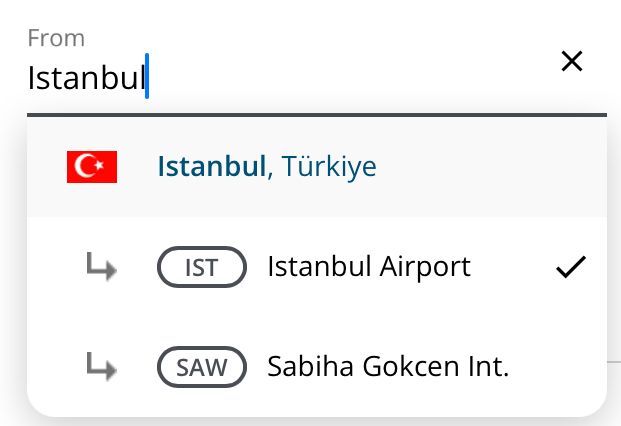Clear the From field with the X icon
This screenshot has width=621, height=426.
click(x=572, y=61)
